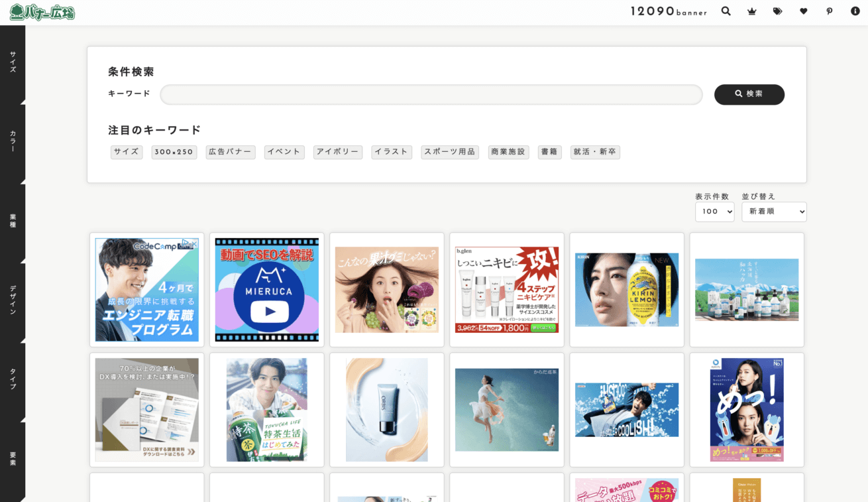868x502 pixels.
Task: Open the 並び替え dropdown showing 新着順
Action: pyautogui.click(x=774, y=212)
